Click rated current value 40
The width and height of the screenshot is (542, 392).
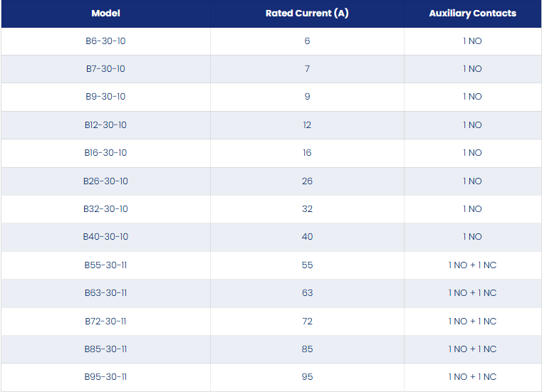click(307, 237)
